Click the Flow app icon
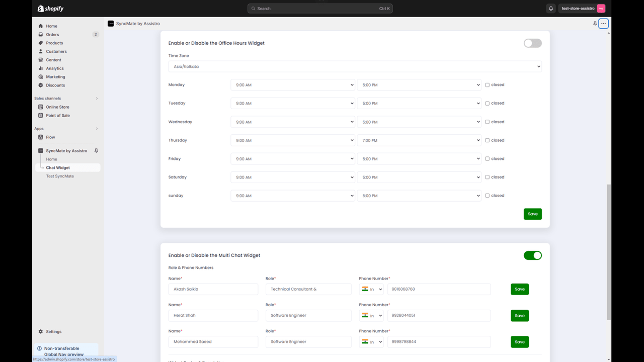Screen dimensions: 644x362 pyautogui.click(x=41, y=137)
